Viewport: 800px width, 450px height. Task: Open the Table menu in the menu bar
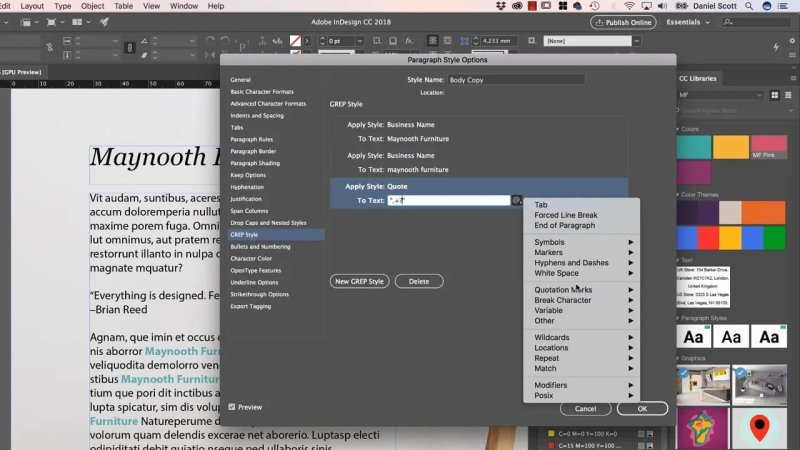pos(123,6)
